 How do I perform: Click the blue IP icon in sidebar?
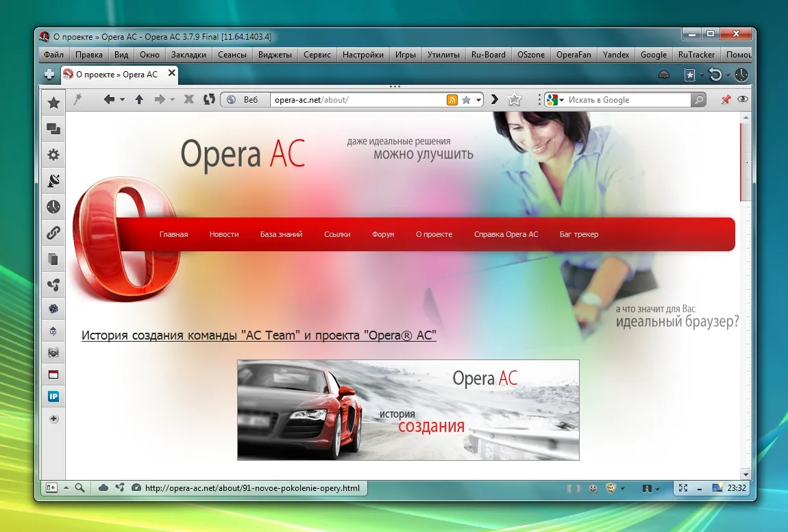pyautogui.click(x=53, y=396)
